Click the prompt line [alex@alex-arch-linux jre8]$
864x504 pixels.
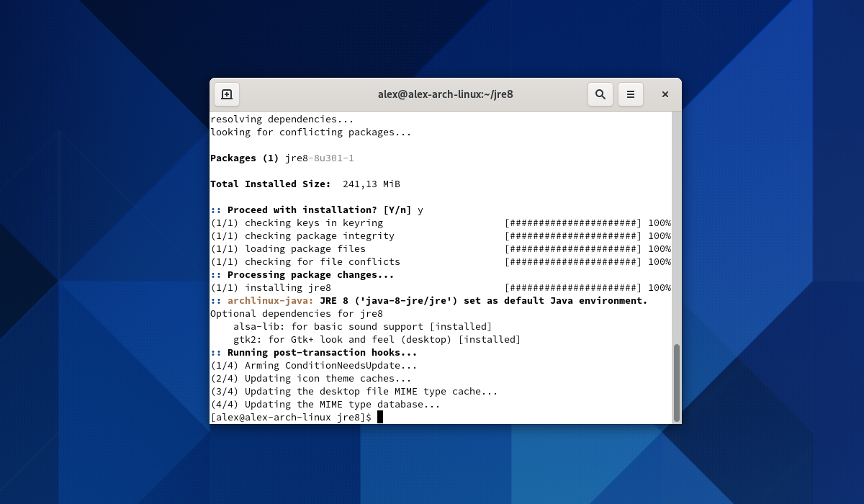pyautogui.click(x=291, y=417)
